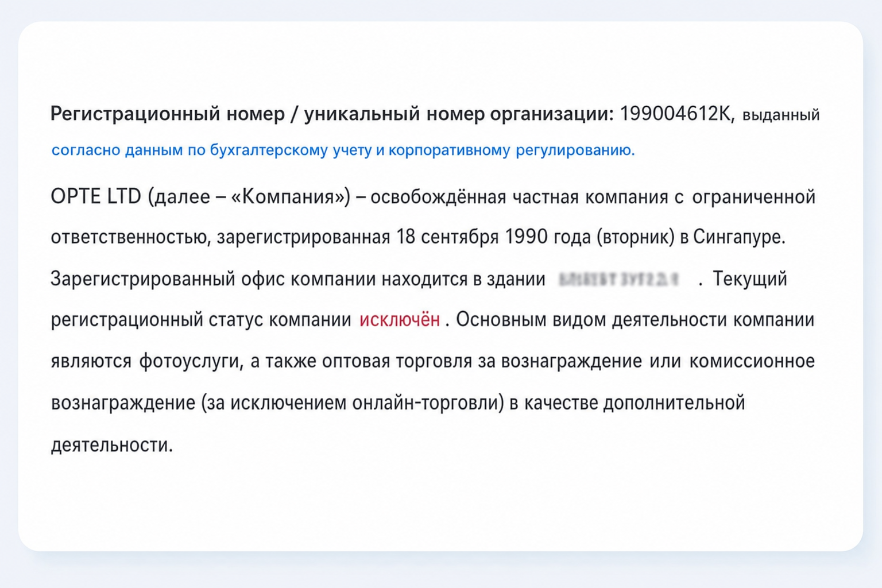Click the word Сингапуре

click(x=739, y=237)
